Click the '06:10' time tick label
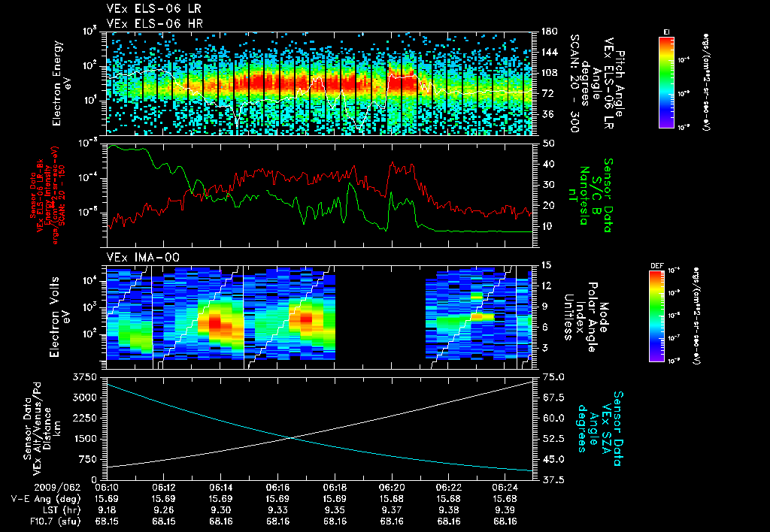The height and width of the screenshot is (532, 770). click(107, 488)
